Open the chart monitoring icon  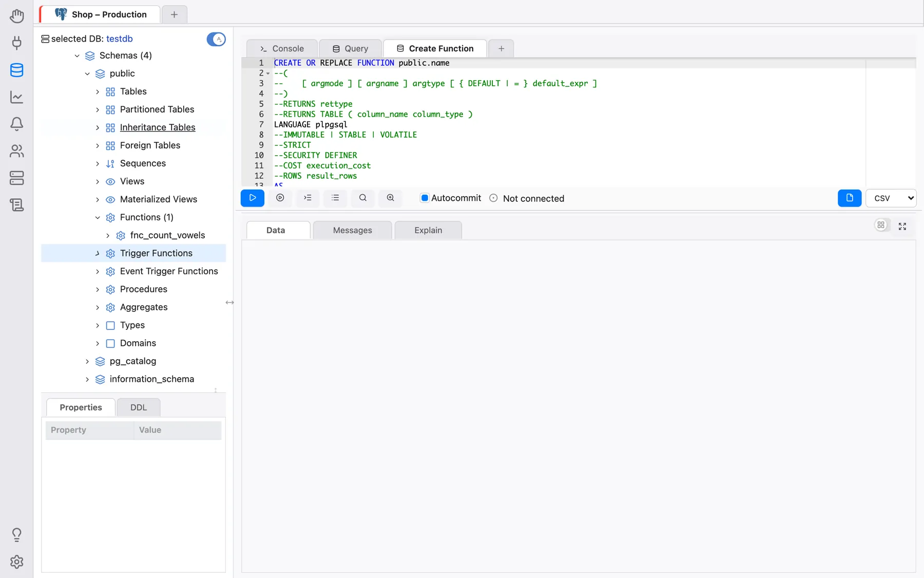16,97
